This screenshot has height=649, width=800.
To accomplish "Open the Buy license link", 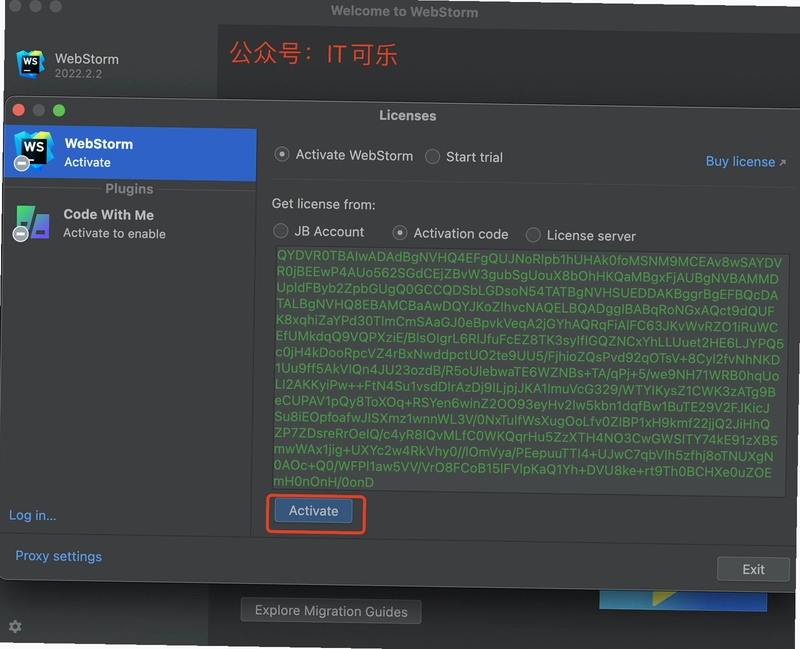I will (x=745, y=162).
